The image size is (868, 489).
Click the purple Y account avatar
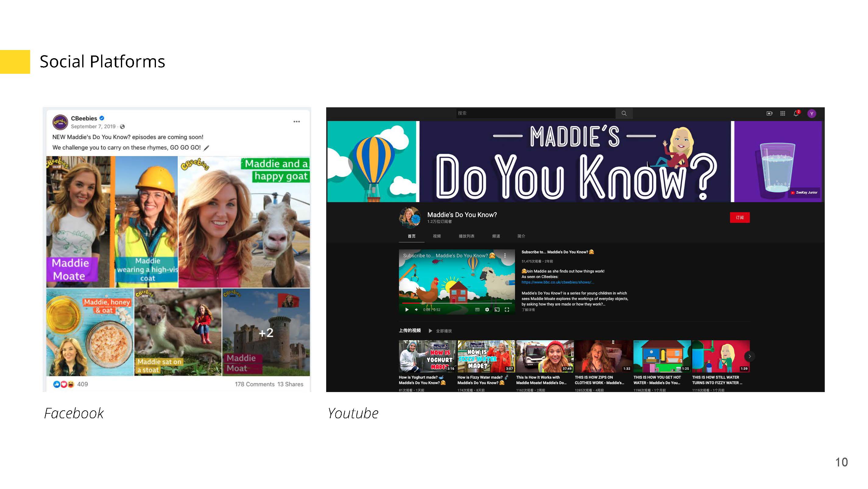811,114
